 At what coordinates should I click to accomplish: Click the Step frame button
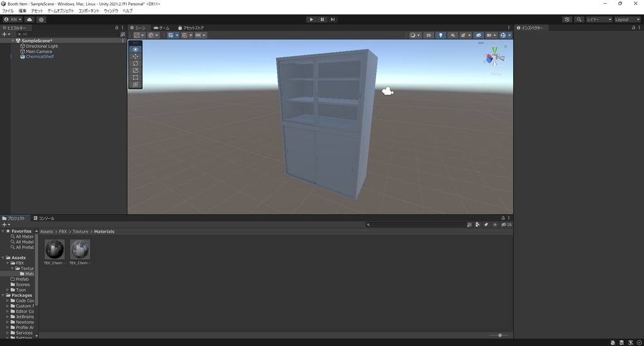pyautogui.click(x=333, y=20)
